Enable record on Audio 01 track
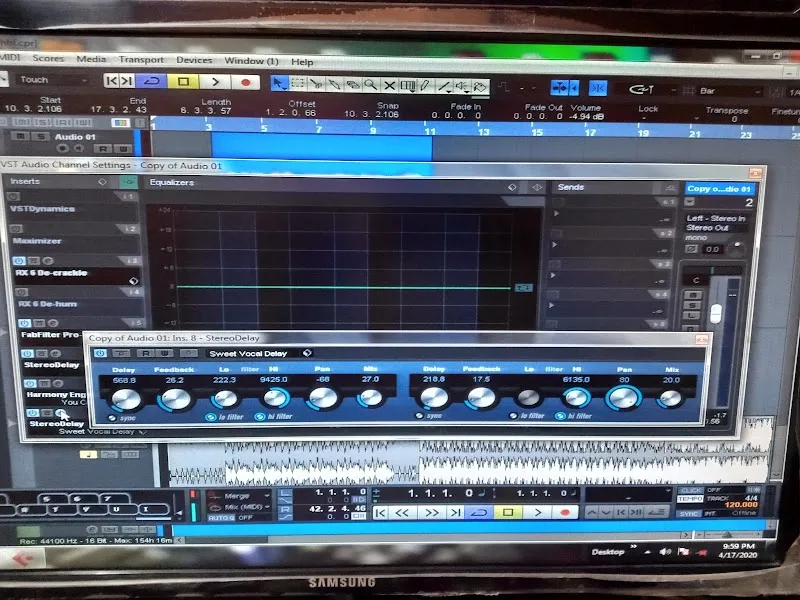 coord(62,148)
